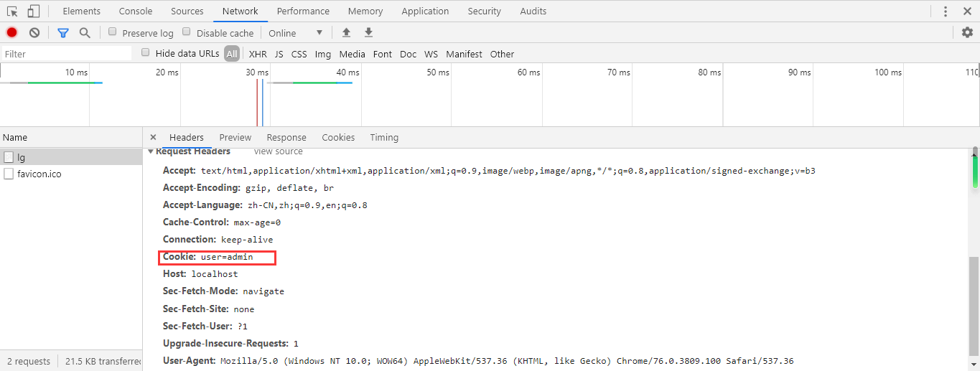Viewport: 980px width, 371px height.
Task: Open the Memory tab
Action: pos(365,11)
